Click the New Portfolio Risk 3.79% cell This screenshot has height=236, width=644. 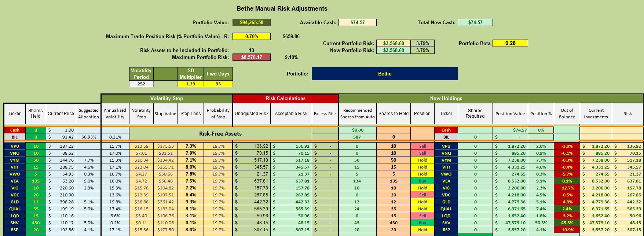point(422,50)
